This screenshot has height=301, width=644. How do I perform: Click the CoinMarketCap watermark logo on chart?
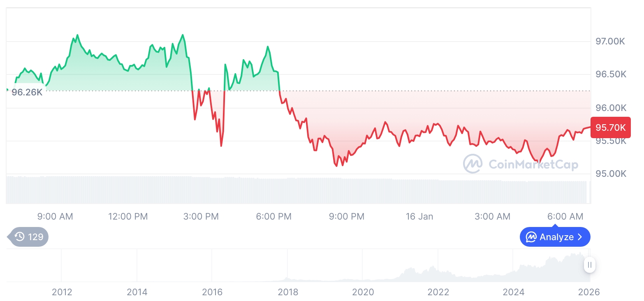473,164
